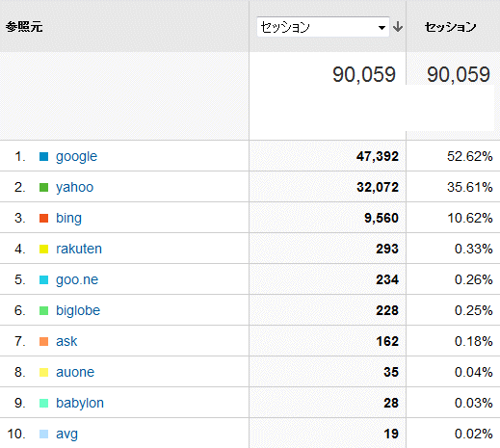
Task: Select the session count 228
Action: click(x=387, y=311)
